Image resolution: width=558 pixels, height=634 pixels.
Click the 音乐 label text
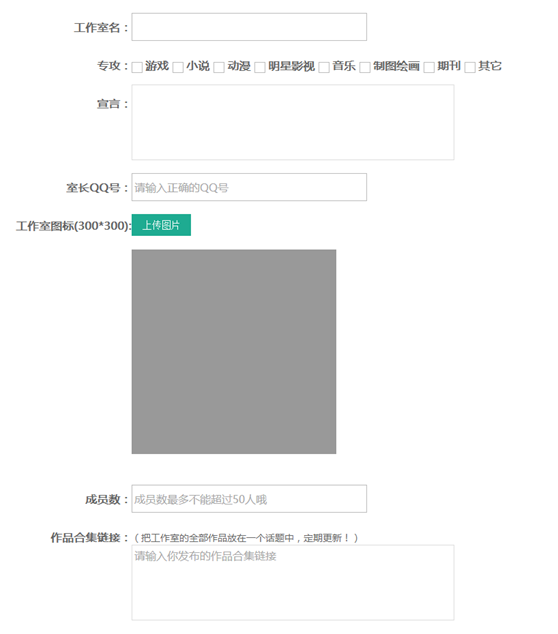click(344, 66)
